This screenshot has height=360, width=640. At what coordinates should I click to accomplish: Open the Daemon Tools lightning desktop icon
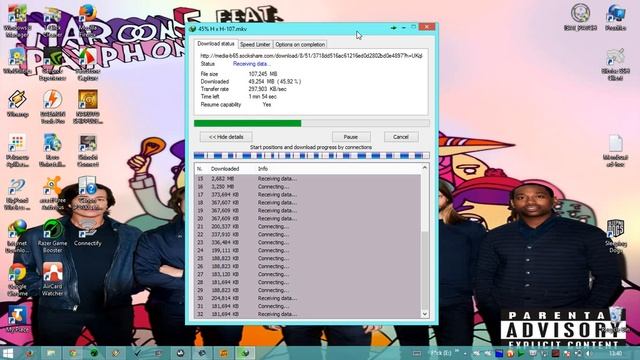point(52,107)
